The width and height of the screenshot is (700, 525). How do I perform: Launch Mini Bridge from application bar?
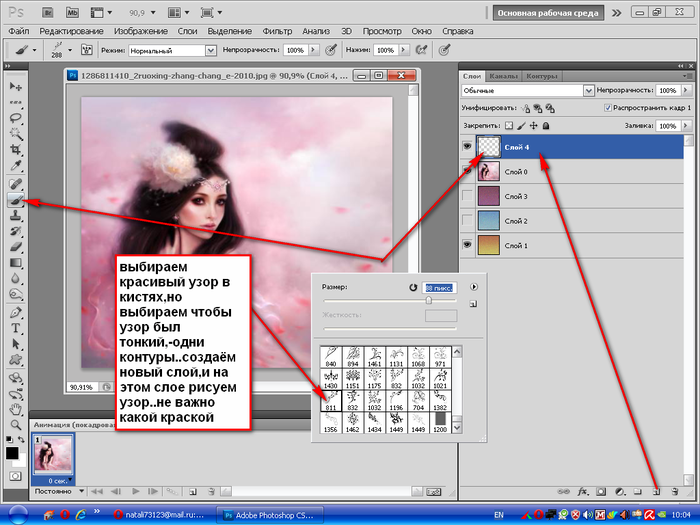72,12
